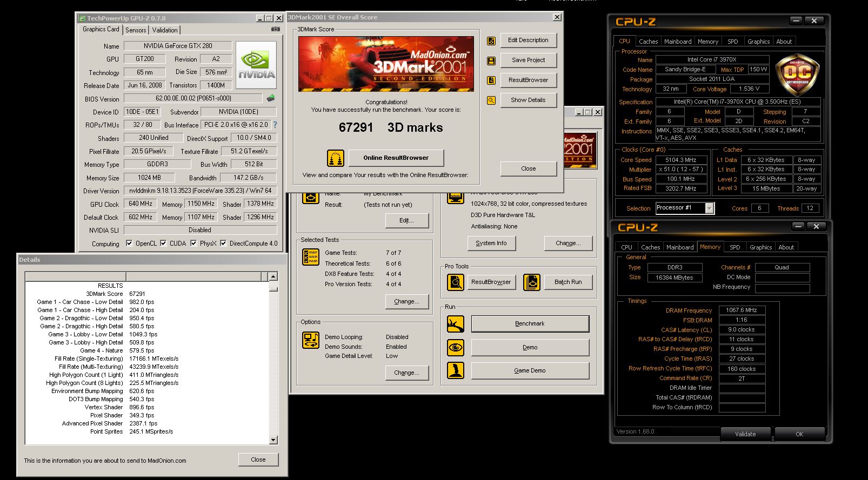
Task: Click the Game Demo joystick icon
Action: click(x=456, y=370)
